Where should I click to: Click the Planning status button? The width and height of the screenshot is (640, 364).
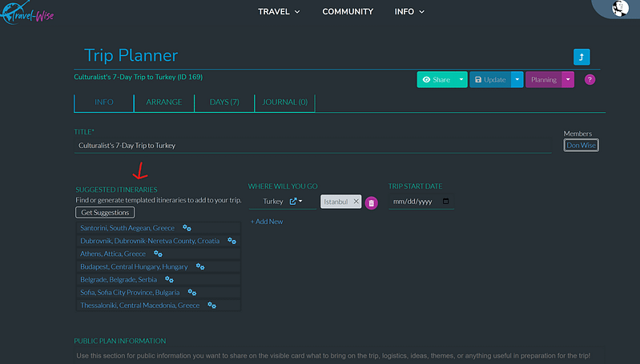pos(544,79)
